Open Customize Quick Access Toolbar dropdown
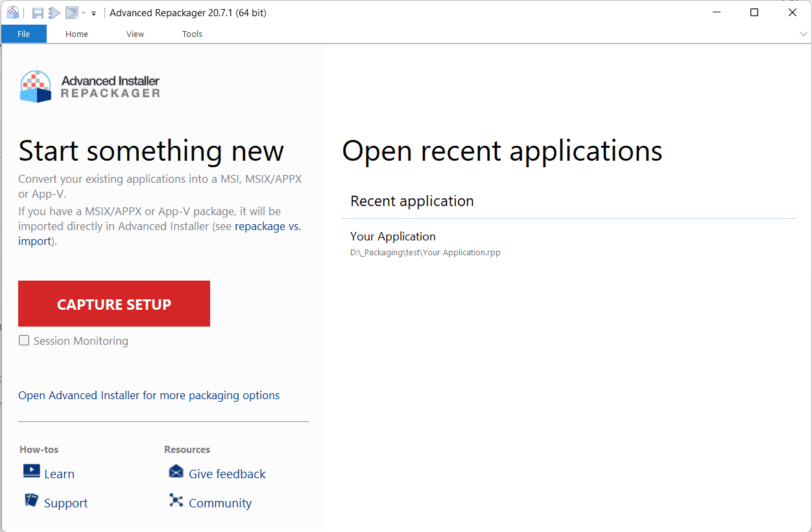This screenshot has height=532, width=812. tap(94, 13)
